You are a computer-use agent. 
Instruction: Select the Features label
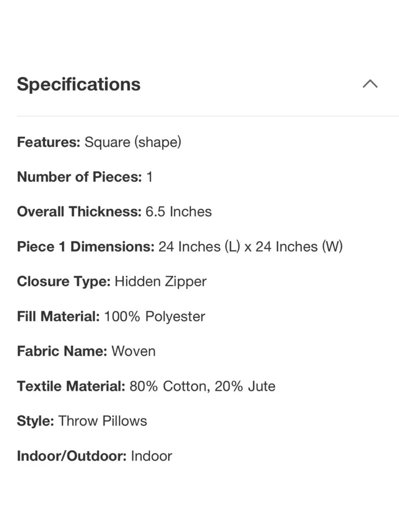[x=49, y=142]
